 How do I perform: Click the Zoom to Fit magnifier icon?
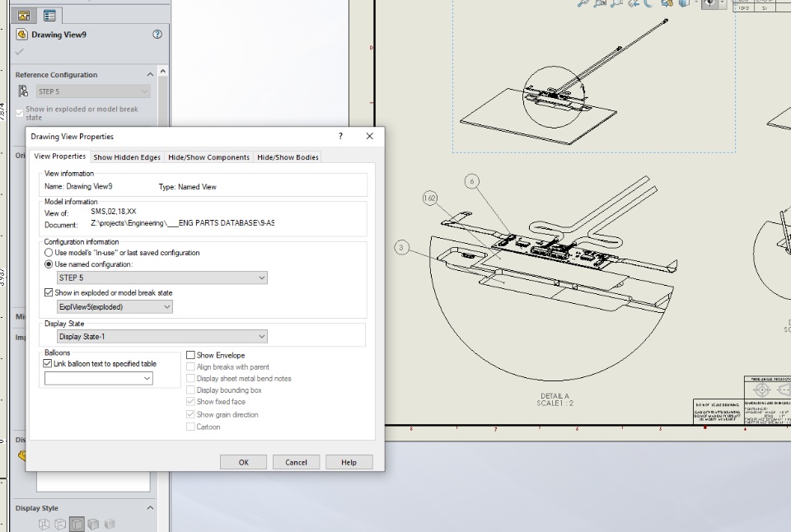tap(583, 3)
